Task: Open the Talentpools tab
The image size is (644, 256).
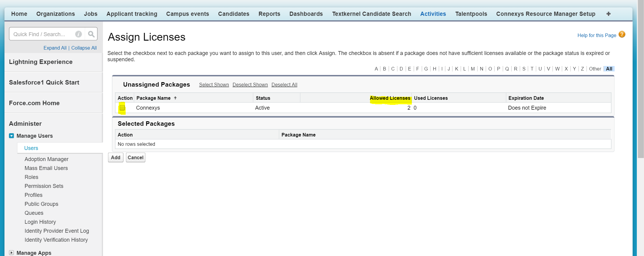Action: point(471,14)
